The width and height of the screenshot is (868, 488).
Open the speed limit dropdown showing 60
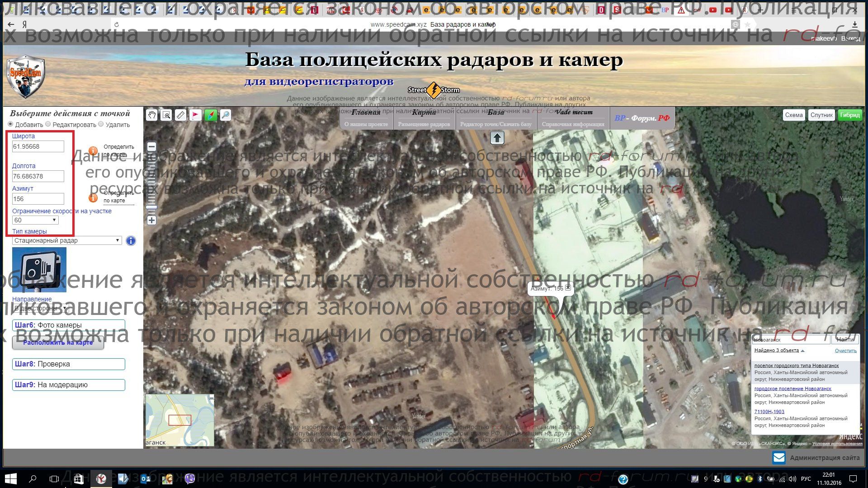(35, 220)
